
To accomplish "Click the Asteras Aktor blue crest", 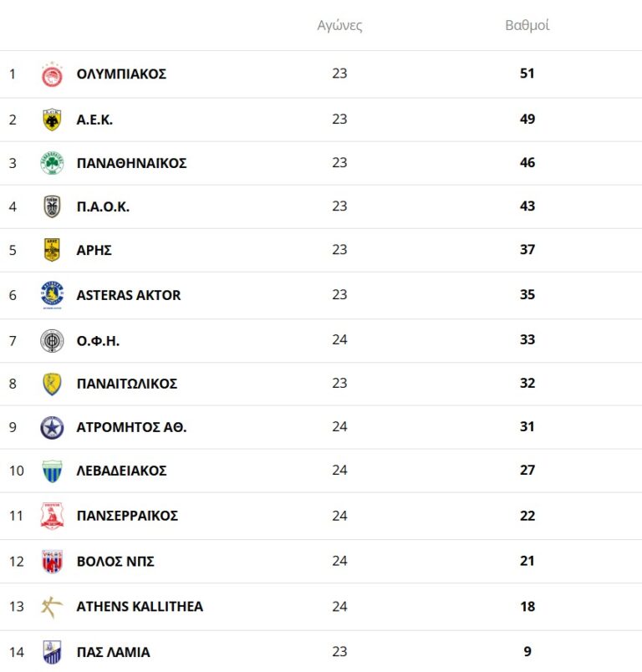I will pos(52,295).
